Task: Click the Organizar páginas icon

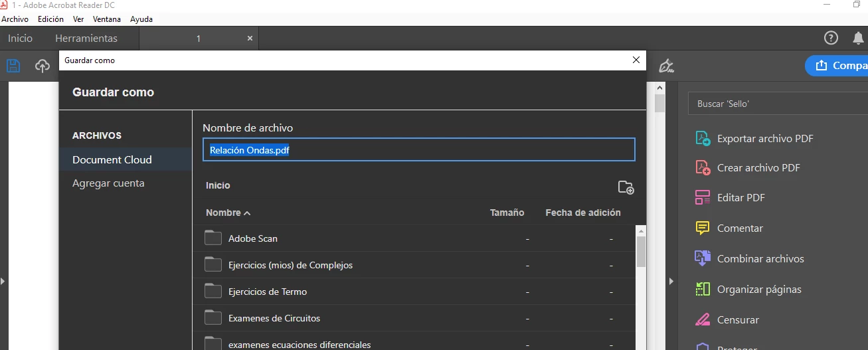Action: (703, 289)
